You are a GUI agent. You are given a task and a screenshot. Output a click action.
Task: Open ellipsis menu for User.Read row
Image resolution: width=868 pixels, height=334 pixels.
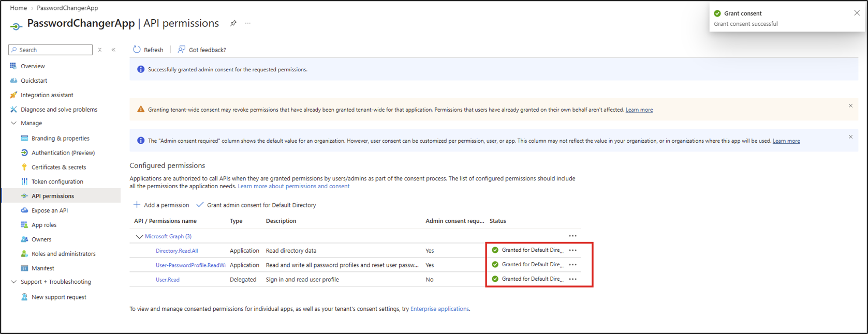point(572,279)
